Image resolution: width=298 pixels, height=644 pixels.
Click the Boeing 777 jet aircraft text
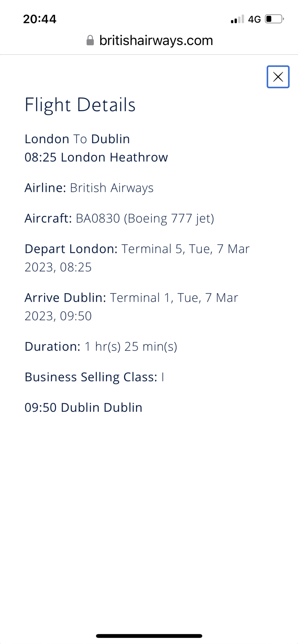[x=169, y=219]
